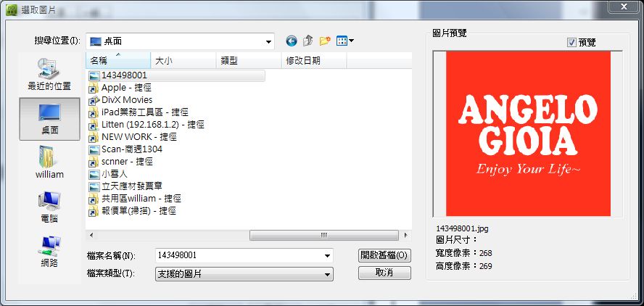Click the 開啟舊檔 button

[384, 255]
